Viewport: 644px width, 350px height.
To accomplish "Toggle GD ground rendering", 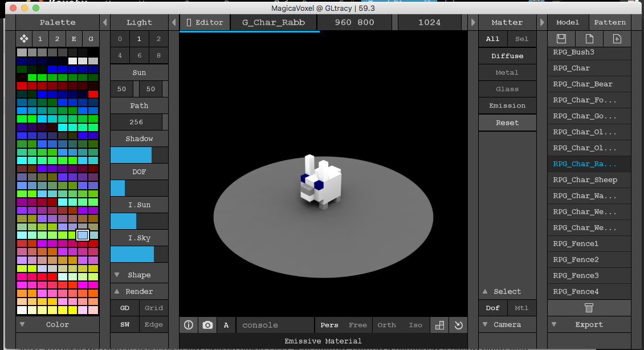I will point(125,308).
